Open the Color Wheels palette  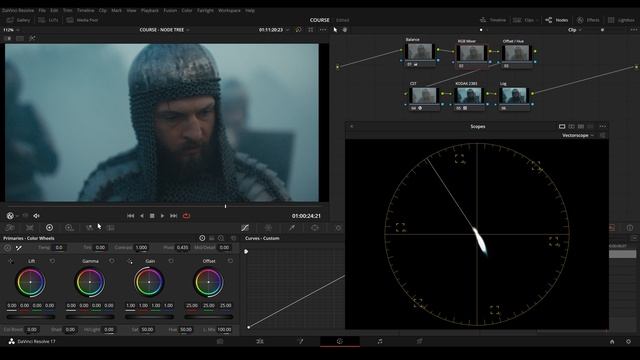[49, 228]
